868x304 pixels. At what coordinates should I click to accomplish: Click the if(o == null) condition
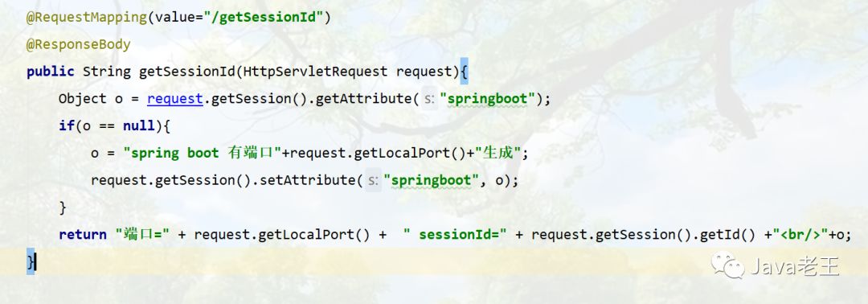tap(110, 125)
